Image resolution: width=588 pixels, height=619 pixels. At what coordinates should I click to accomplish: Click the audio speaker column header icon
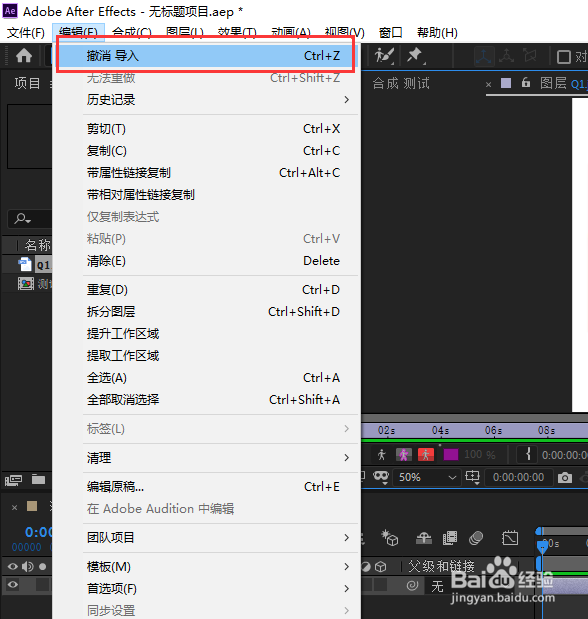click(28, 567)
